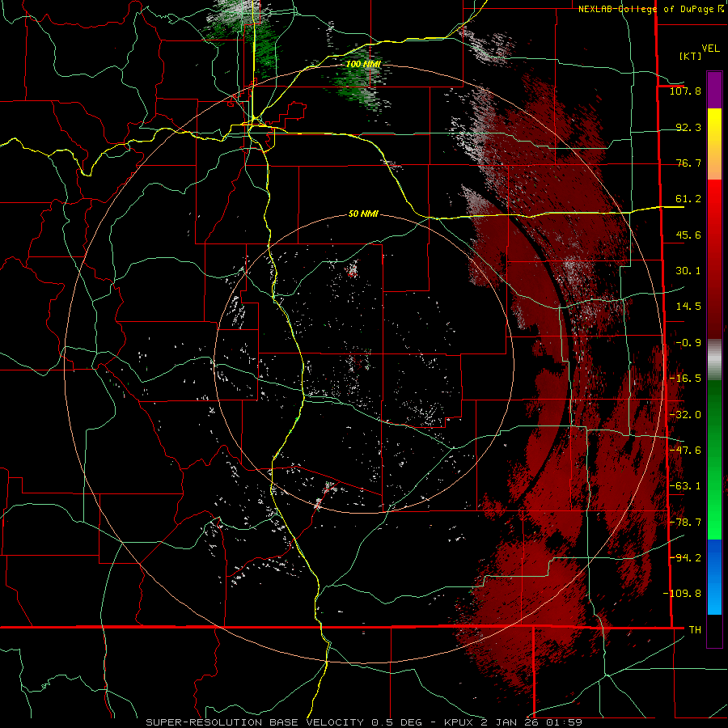The height and width of the screenshot is (728, 728).
Task: Select the -32.0 legend value
Action: coord(685,415)
